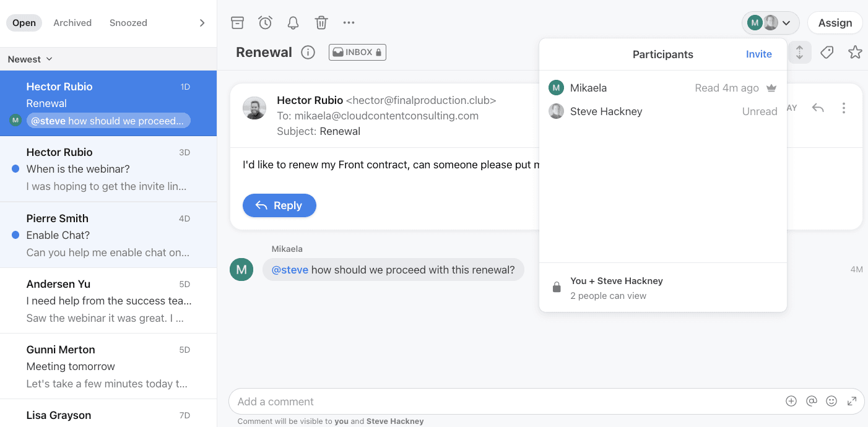868x427 pixels.
Task: Insert a mention with the @ icon
Action: [x=812, y=401]
